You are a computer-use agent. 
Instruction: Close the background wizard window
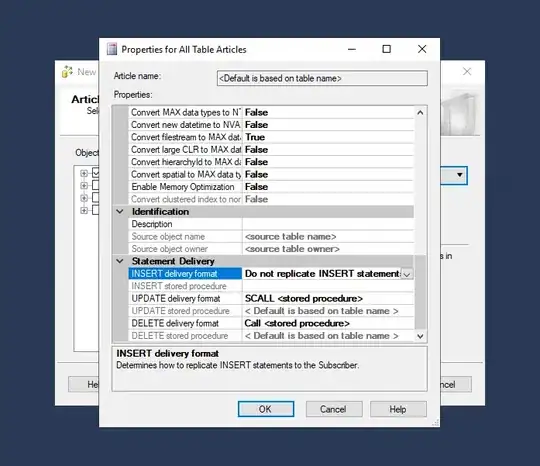[x=467, y=71]
